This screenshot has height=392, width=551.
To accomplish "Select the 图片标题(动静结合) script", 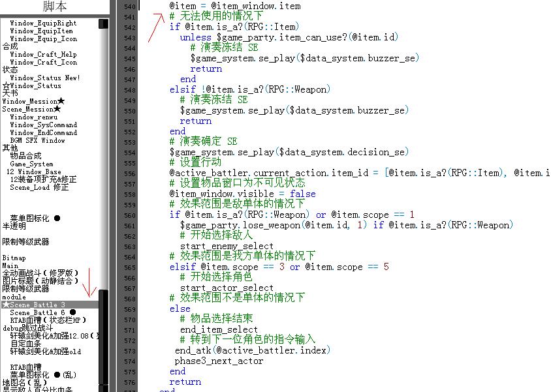I will pos(40,280).
